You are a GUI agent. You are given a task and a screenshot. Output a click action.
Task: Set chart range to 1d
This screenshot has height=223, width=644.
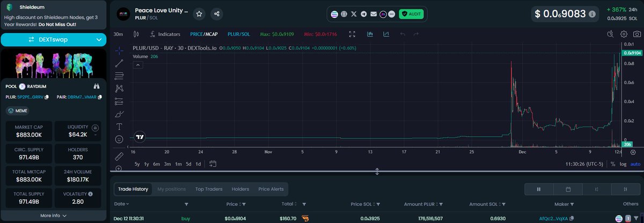[198, 164]
